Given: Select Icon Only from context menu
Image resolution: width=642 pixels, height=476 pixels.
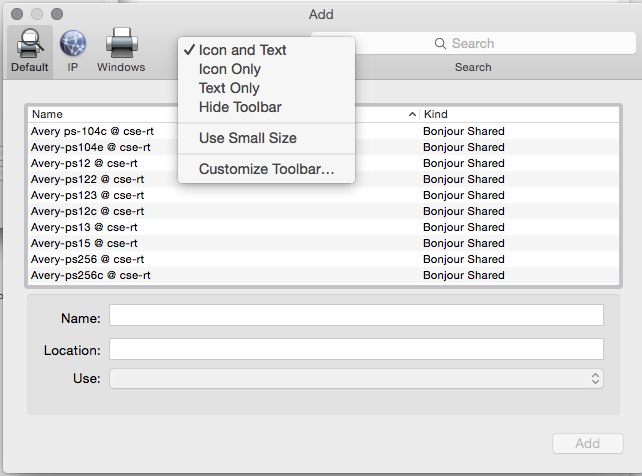Looking at the screenshot, I should [230, 69].
